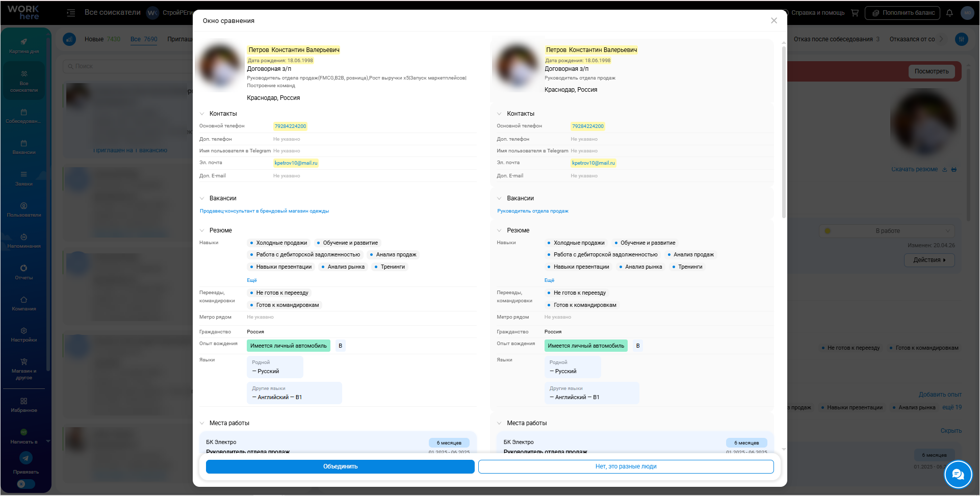Open Картина дня rocket icon in sidebar
The height and width of the screenshot is (496, 980).
(x=24, y=42)
